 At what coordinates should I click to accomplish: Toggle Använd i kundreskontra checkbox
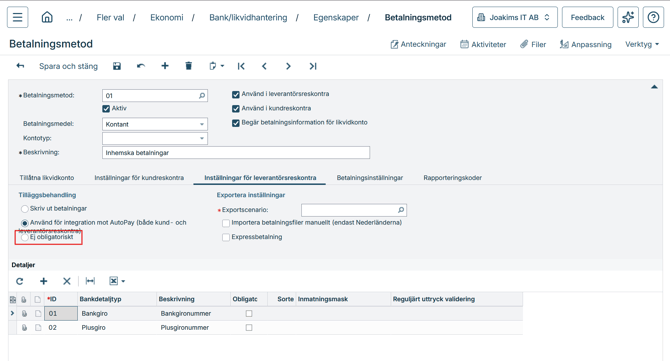pyautogui.click(x=235, y=109)
